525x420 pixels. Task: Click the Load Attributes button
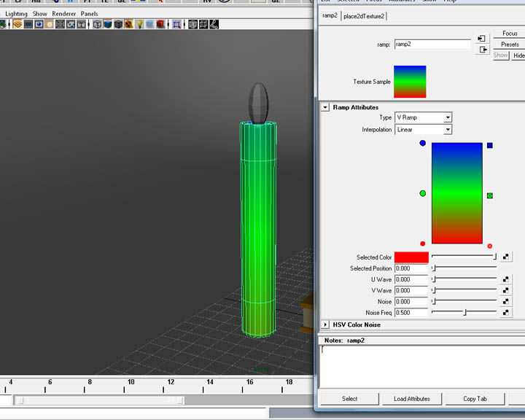pyautogui.click(x=412, y=399)
